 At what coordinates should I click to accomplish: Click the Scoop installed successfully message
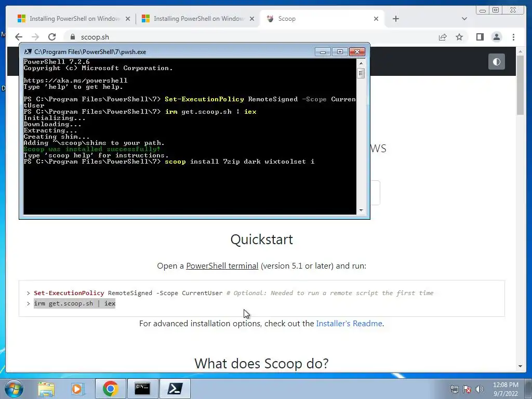(x=91, y=149)
